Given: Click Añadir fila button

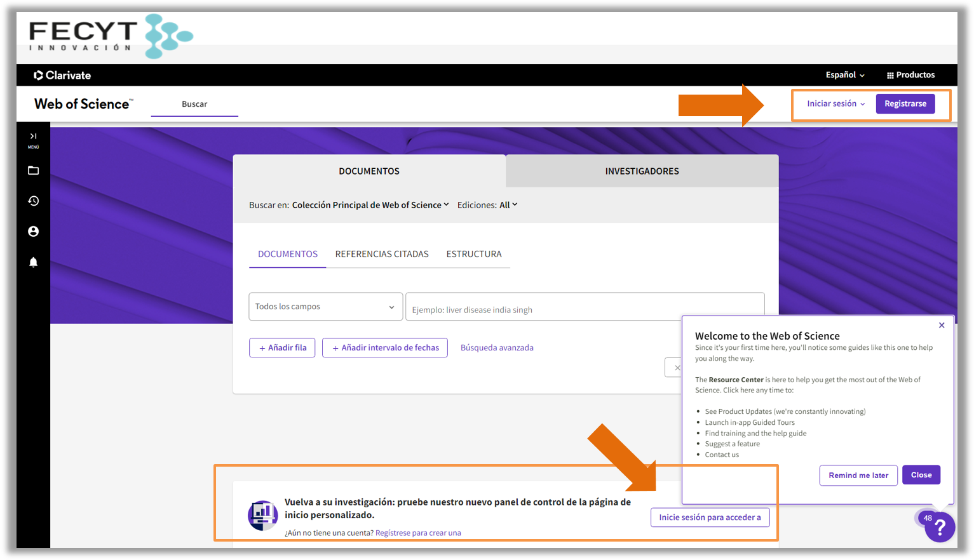Looking at the screenshot, I should (282, 348).
